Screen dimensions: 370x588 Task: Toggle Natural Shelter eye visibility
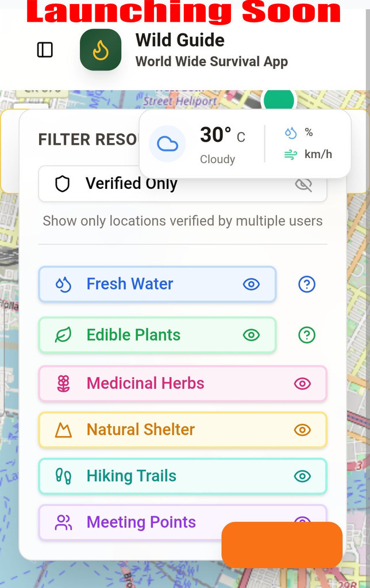[302, 430]
